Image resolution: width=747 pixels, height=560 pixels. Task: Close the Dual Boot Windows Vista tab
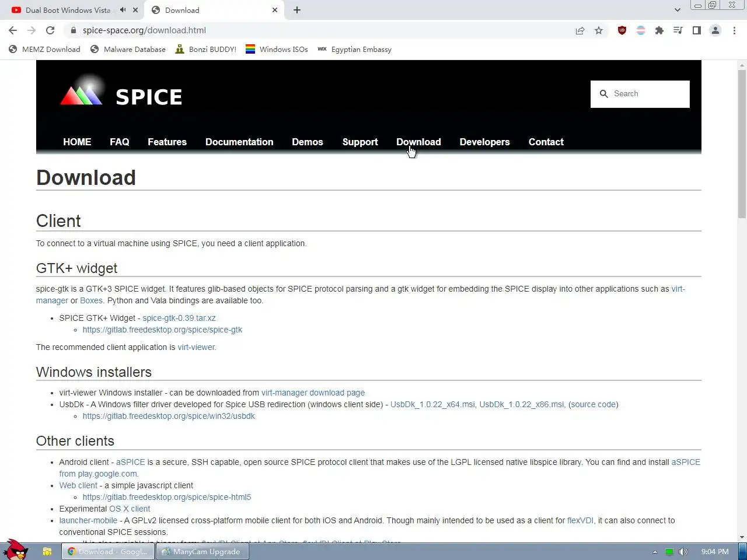(135, 10)
